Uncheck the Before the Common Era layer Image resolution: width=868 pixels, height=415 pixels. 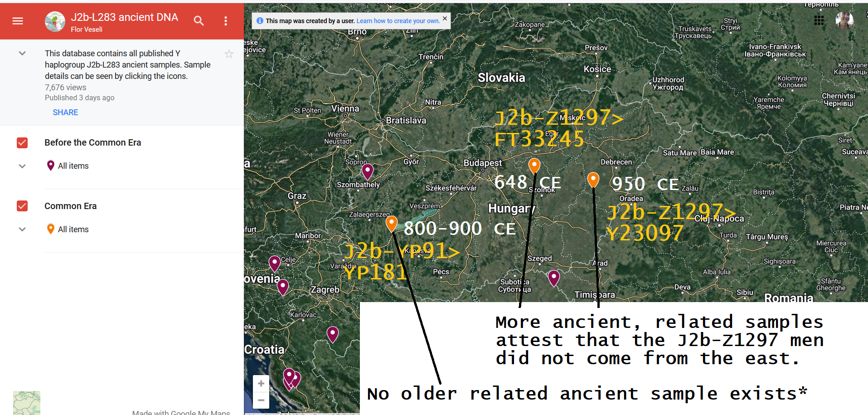(x=22, y=143)
